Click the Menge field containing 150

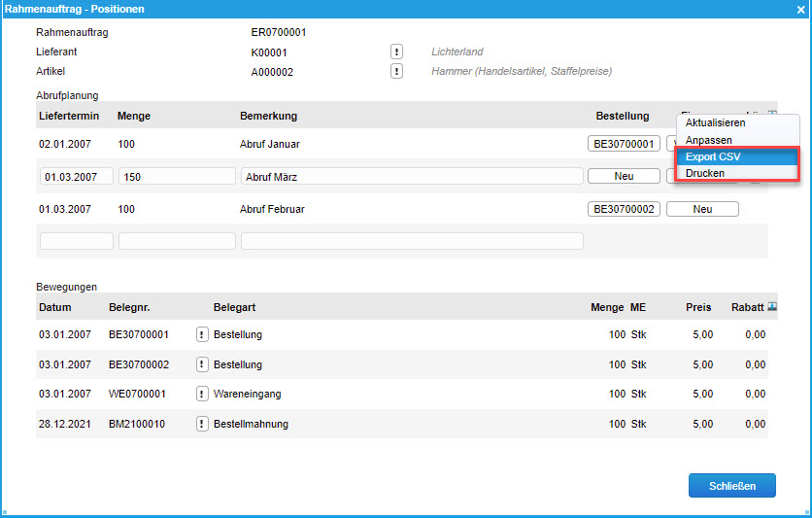(x=176, y=177)
